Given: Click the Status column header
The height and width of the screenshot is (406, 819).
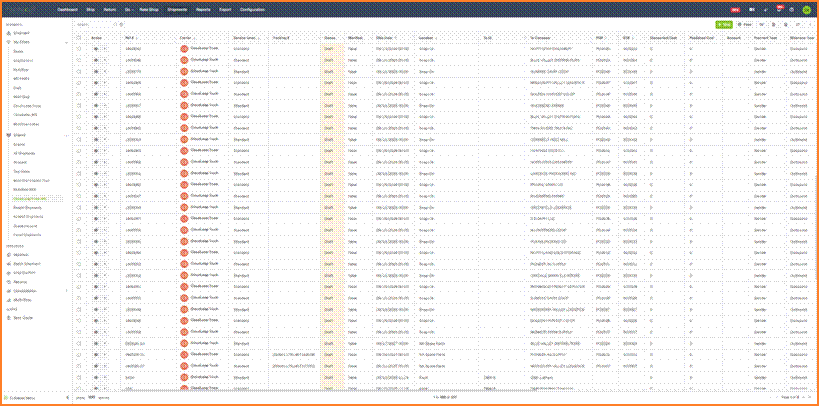Looking at the screenshot, I should [x=330, y=38].
